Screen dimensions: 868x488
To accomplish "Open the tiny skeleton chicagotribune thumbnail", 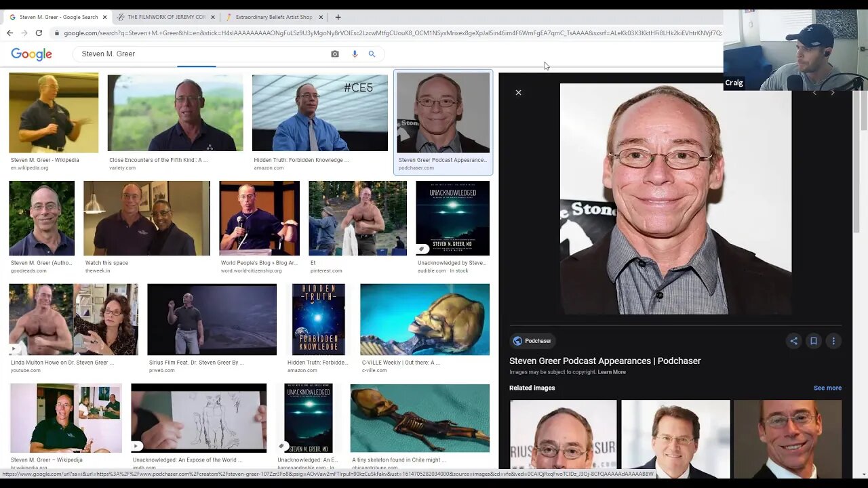I will [x=420, y=418].
